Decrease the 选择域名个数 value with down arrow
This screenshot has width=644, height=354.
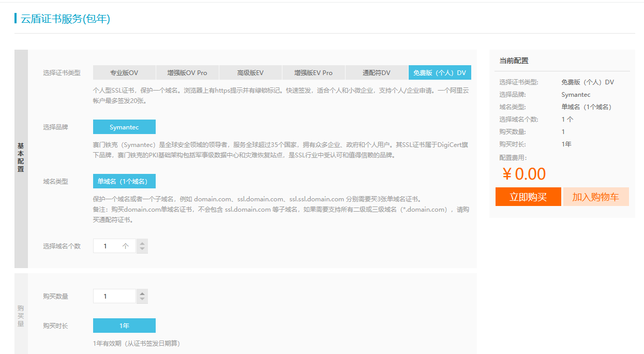142,249
